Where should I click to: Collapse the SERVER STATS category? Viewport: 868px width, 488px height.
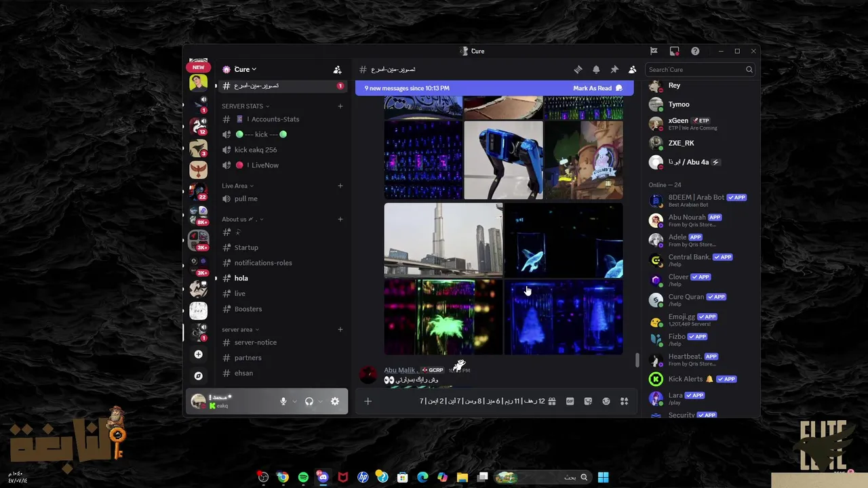(245, 106)
